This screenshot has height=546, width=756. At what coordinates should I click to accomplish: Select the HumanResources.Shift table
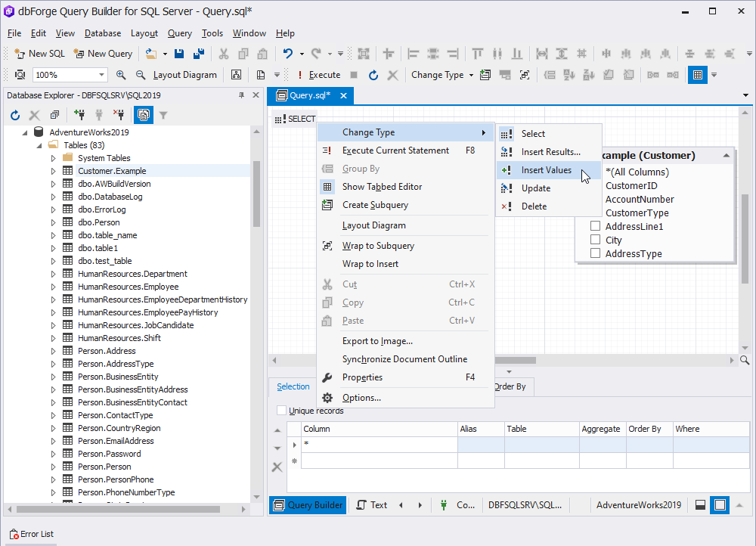tap(119, 338)
